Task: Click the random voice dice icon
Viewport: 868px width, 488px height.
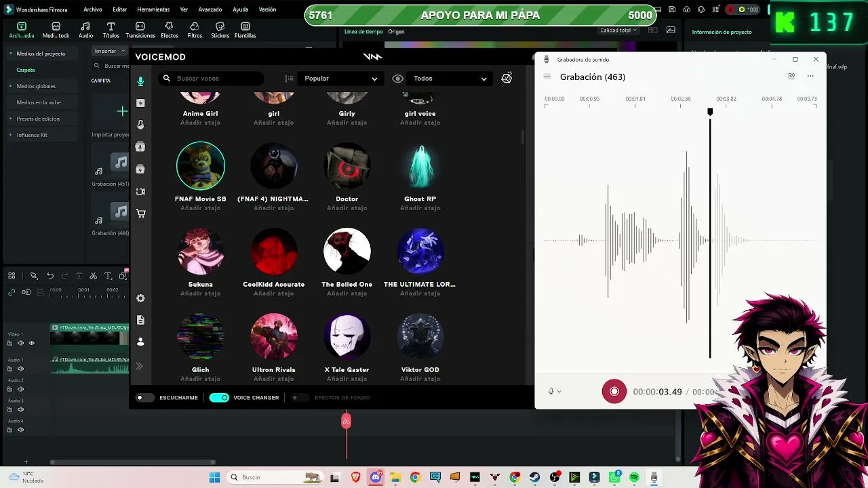Action: [x=507, y=78]
